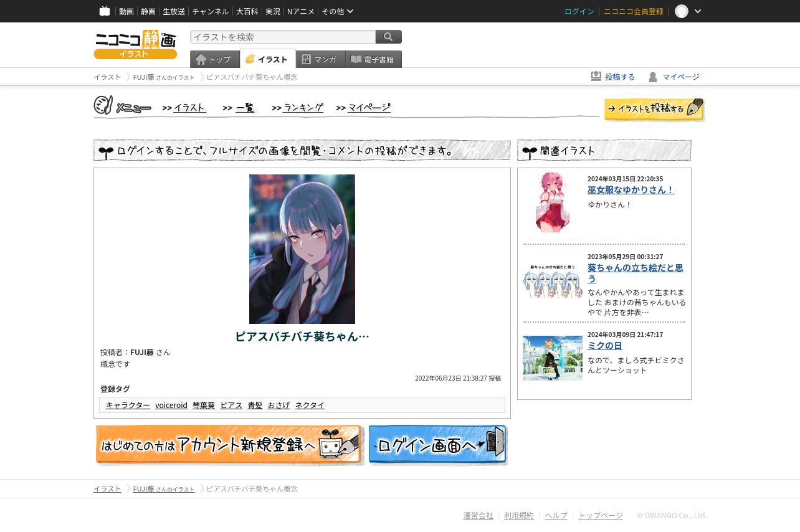
Task: Select the おさげ tag
Action: coord(279,405)
